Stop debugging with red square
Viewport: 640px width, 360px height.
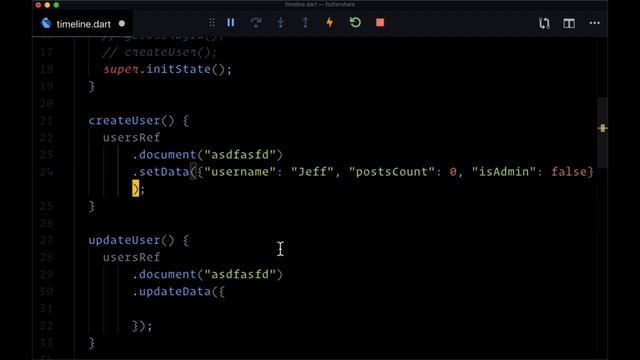click(380, 23)
